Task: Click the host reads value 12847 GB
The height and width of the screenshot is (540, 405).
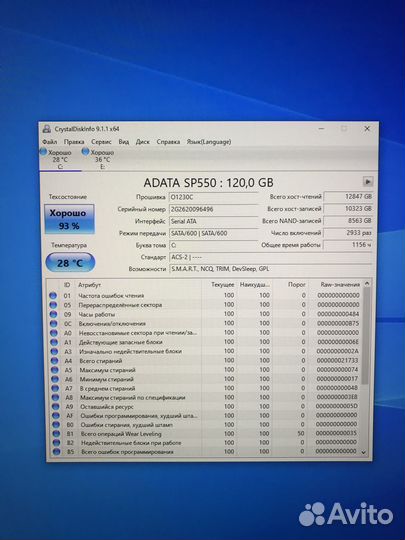Action: [x=348, y=196]
